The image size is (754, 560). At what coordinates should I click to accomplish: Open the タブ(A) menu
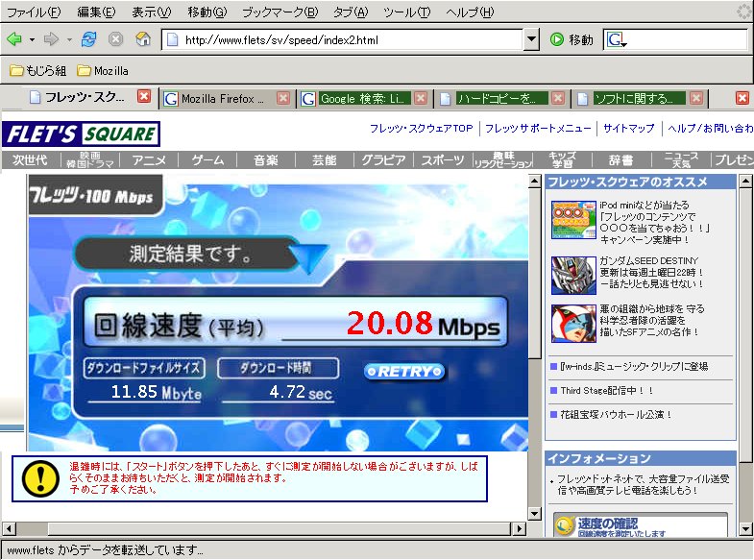pyautogui.click(x=351, y=12)
